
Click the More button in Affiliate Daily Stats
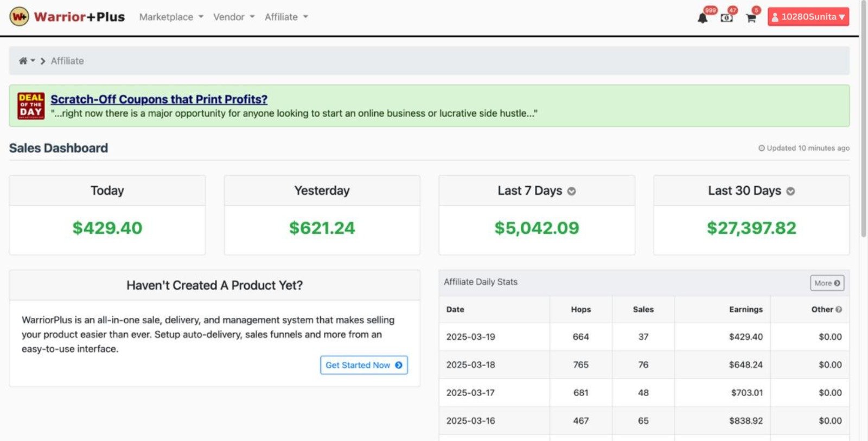(x=827, y=283)
